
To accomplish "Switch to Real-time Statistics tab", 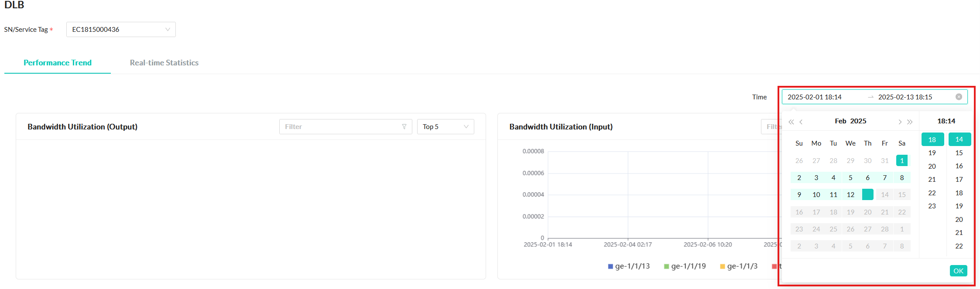I will [x=164, y=63].
